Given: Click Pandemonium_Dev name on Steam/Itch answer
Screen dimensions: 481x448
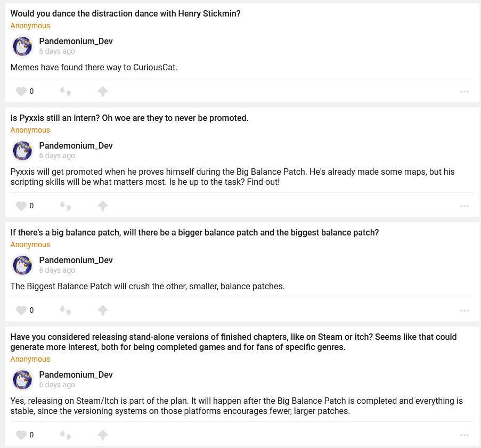Looking at the screenshot, I should click(x=76, y=374).
